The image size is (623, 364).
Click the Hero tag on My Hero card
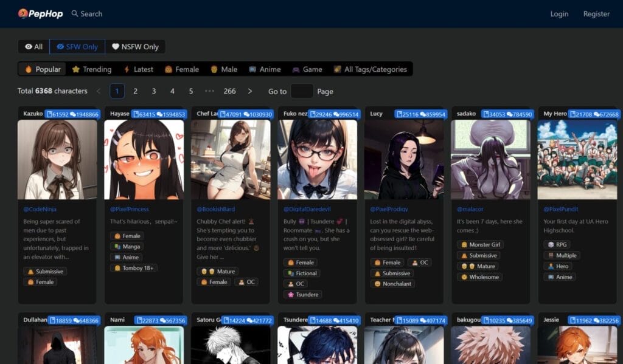tap(558, 266)
